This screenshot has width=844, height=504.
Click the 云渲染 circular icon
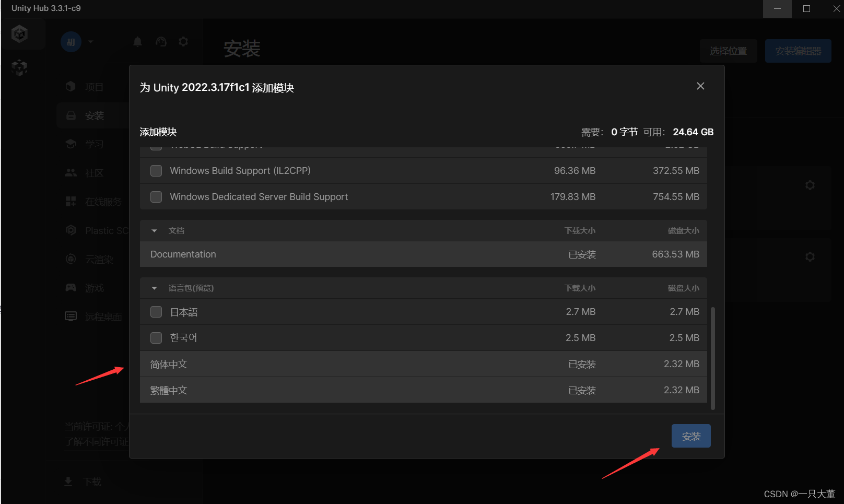tap(71, 259)
